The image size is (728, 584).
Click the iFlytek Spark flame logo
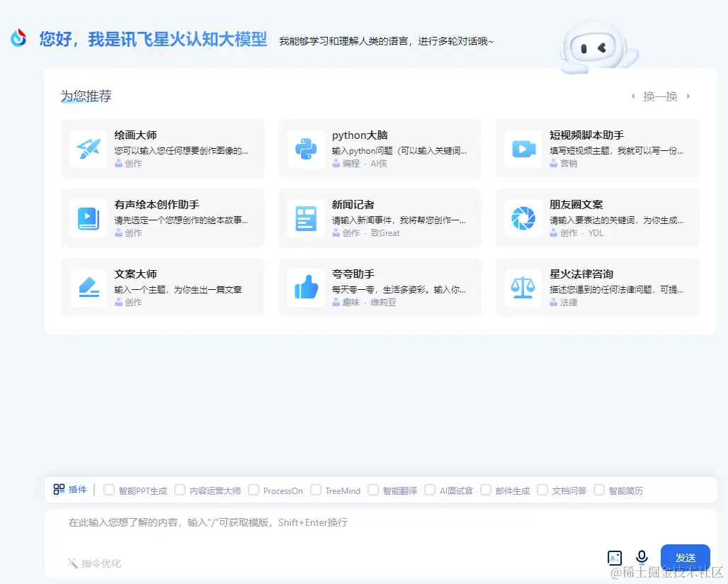(18, 38)
